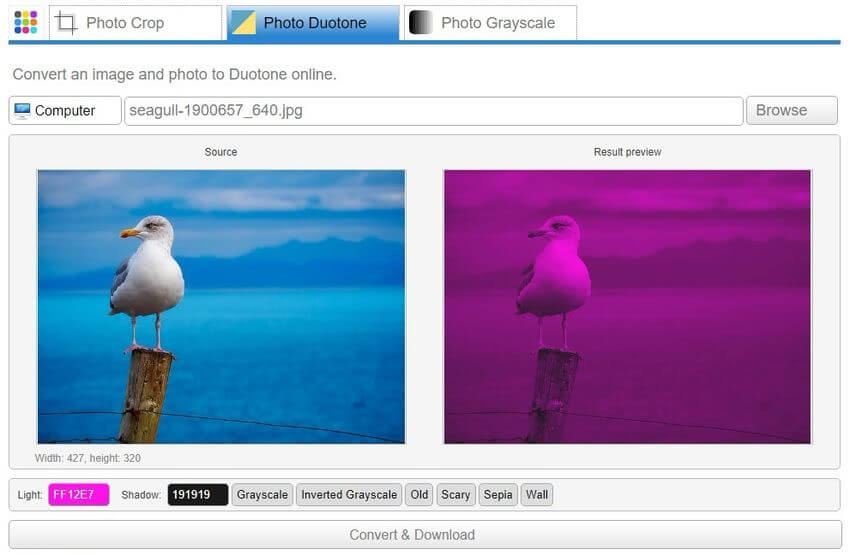Choose Computer as the image source
Screen dimensions: 850x555
[x=65, y=111]
